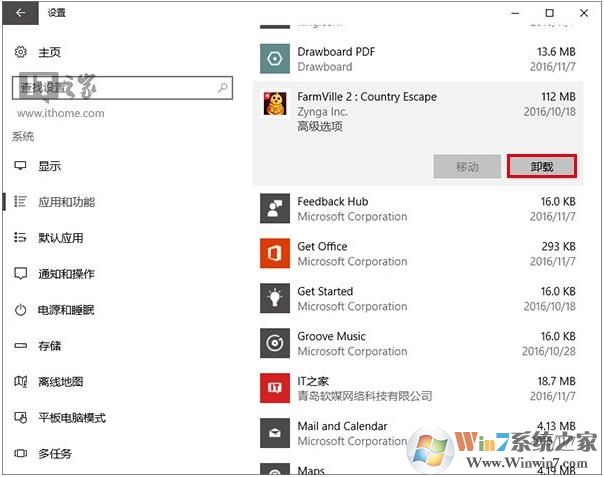Screen dimensions: 604x477
Task: Click the FarmVille 2 app icon
Action: point(275,104)
